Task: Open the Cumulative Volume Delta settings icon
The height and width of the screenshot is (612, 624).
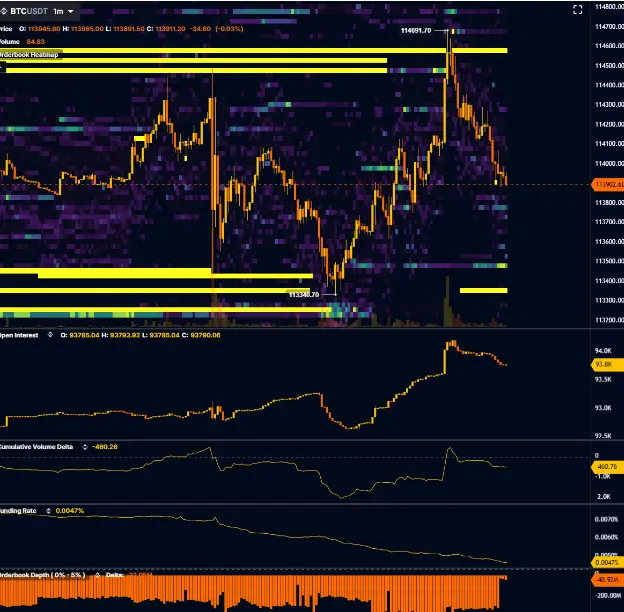Action: [x=85, y=447]
